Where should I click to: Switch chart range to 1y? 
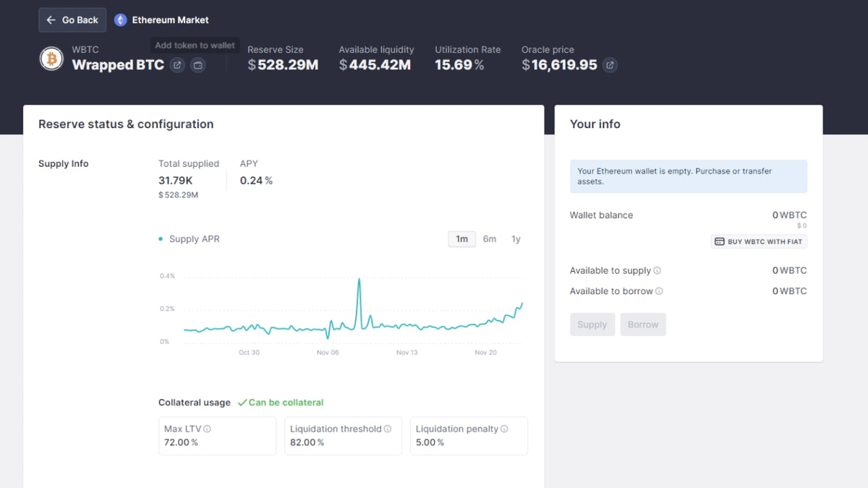[x=516, y=239]
